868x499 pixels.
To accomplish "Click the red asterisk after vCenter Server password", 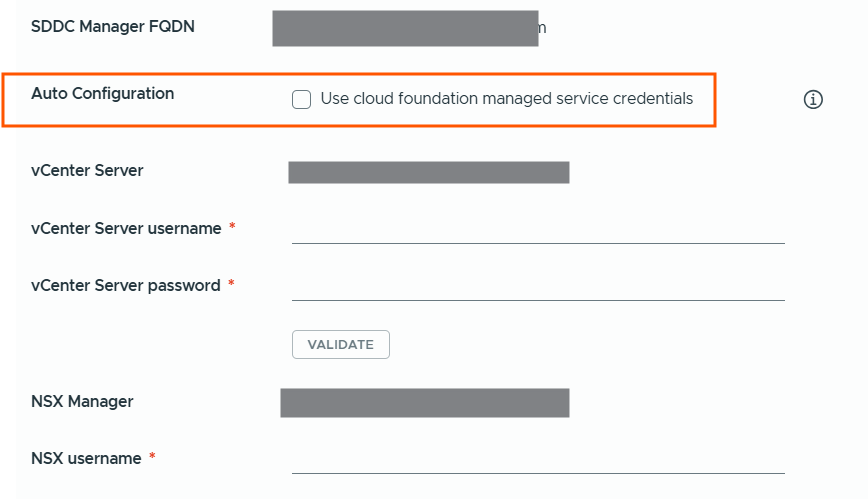I will click(231, 285).
